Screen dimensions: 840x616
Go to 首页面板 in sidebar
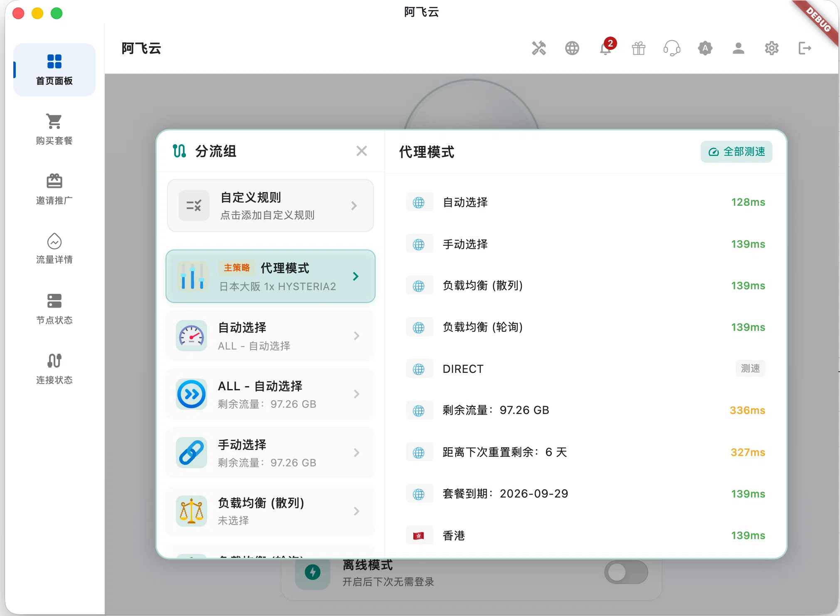(x=54, y=70)
